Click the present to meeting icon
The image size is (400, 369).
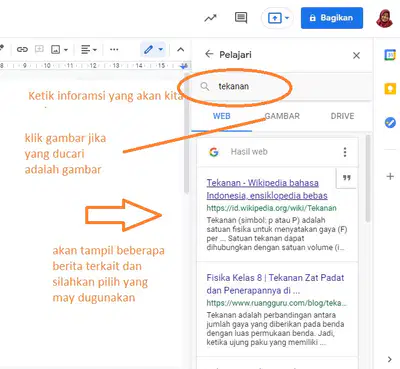pos(275,18)
